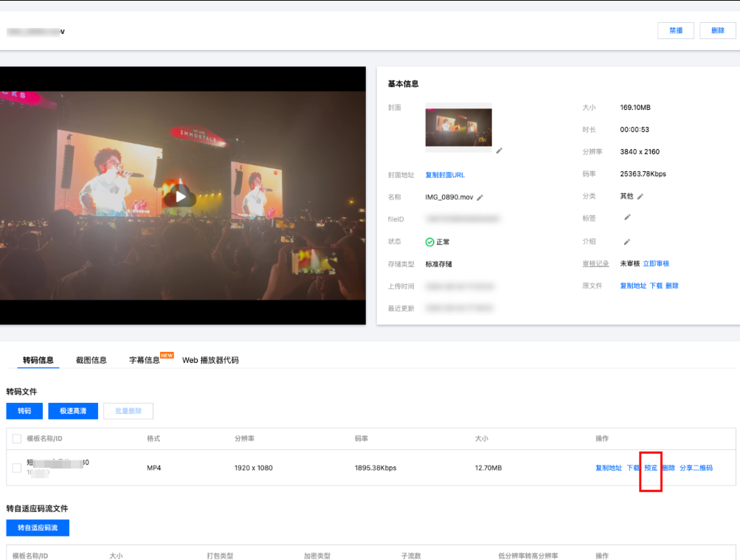The height and width of the screenshot is (560, 740).
Task: Click the blue 转码 button
Action: click(x=24, y=411)
